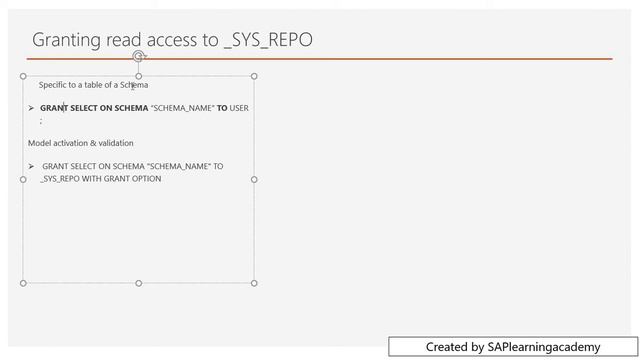This screenshot has width=640, height=360.
Task: Click the orange divider line under title
Action: click(320, 59)
